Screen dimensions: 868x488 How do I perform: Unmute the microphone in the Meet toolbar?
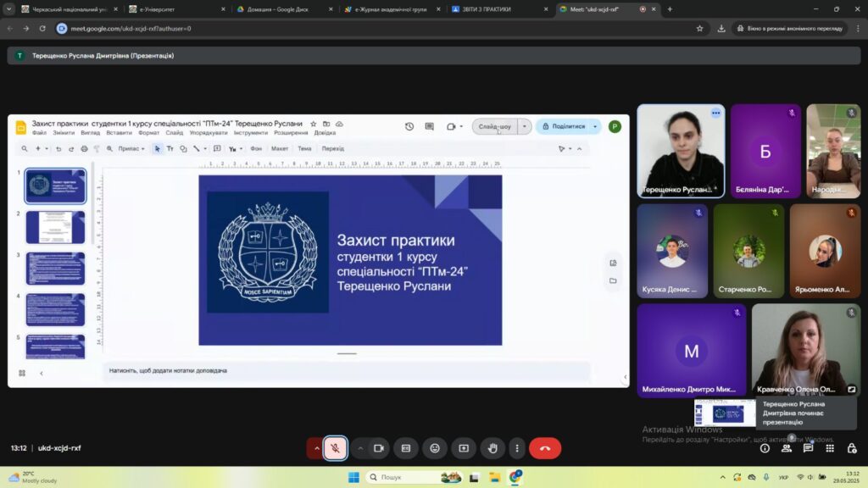coord(336,448)
